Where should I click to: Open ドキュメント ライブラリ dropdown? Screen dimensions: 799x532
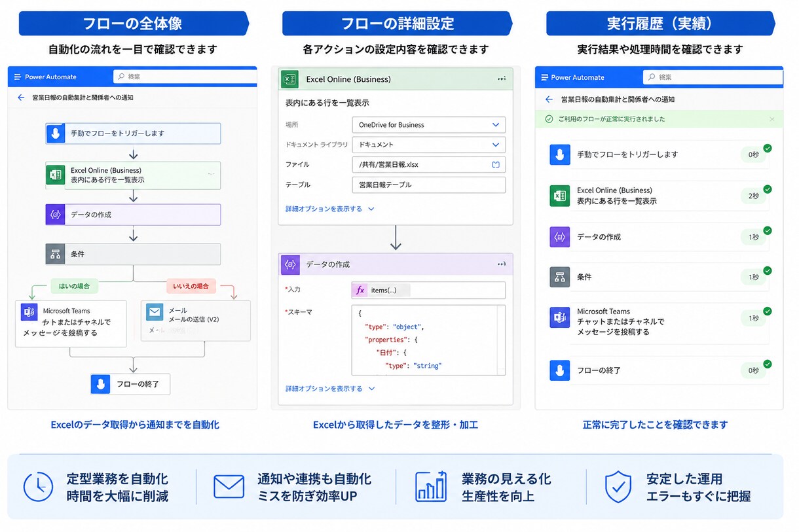[x=429, y=145]
